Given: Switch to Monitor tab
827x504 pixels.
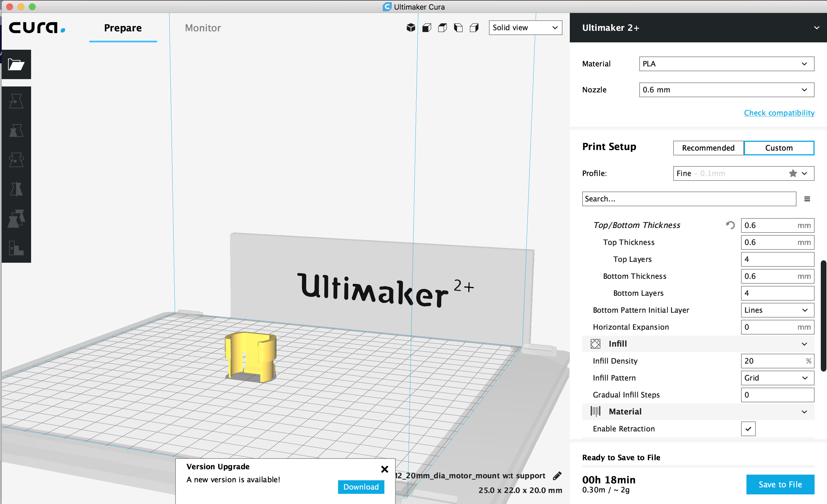Looking at the screenshot, I should click(202, 27).
